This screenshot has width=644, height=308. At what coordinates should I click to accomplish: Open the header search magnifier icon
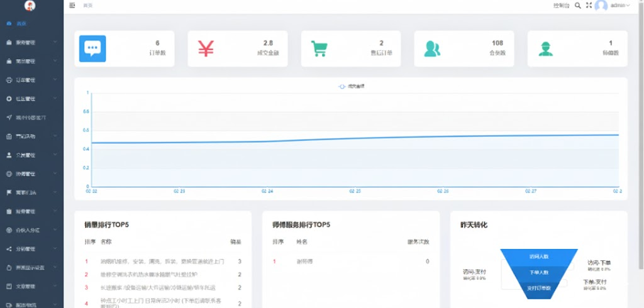(577, 5)
